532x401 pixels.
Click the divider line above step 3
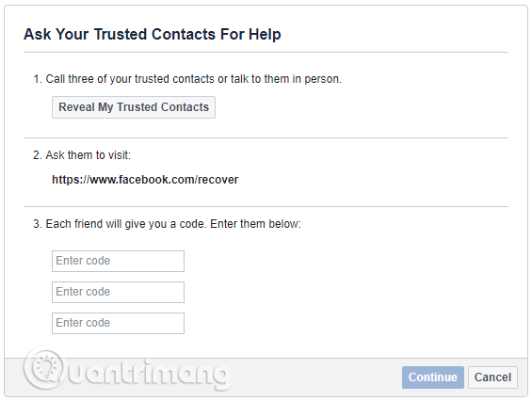point(266,206)
